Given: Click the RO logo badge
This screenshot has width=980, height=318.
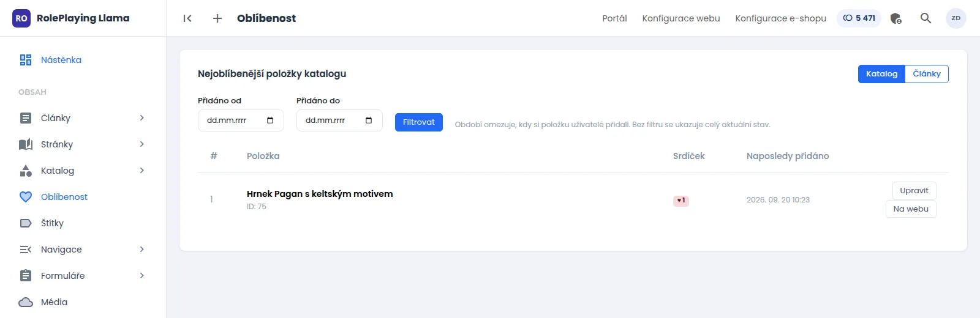Looking at the screenshot, I should click(x=21, y=18).
